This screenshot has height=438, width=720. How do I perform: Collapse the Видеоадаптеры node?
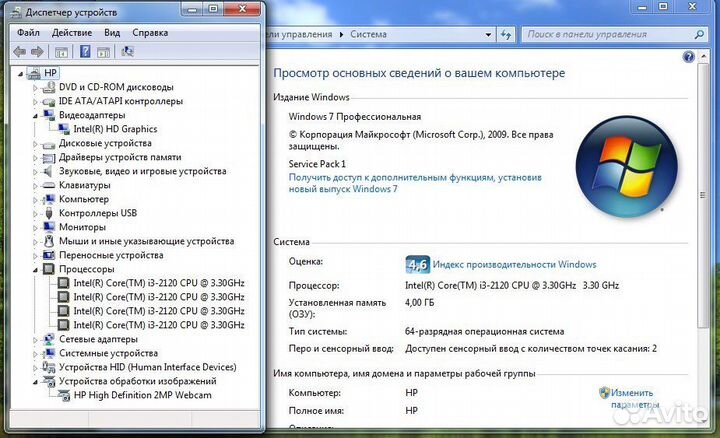35,116
